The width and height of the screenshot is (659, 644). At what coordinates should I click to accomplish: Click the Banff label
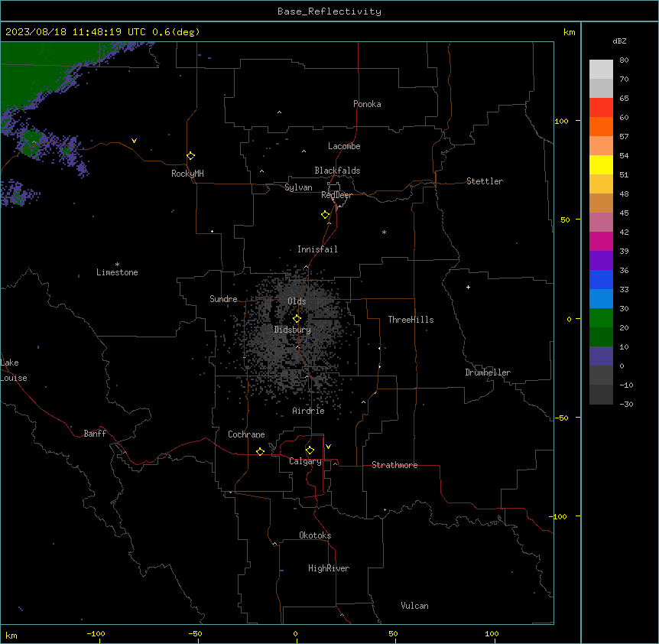pyautogui.click(x=95, y=434)
